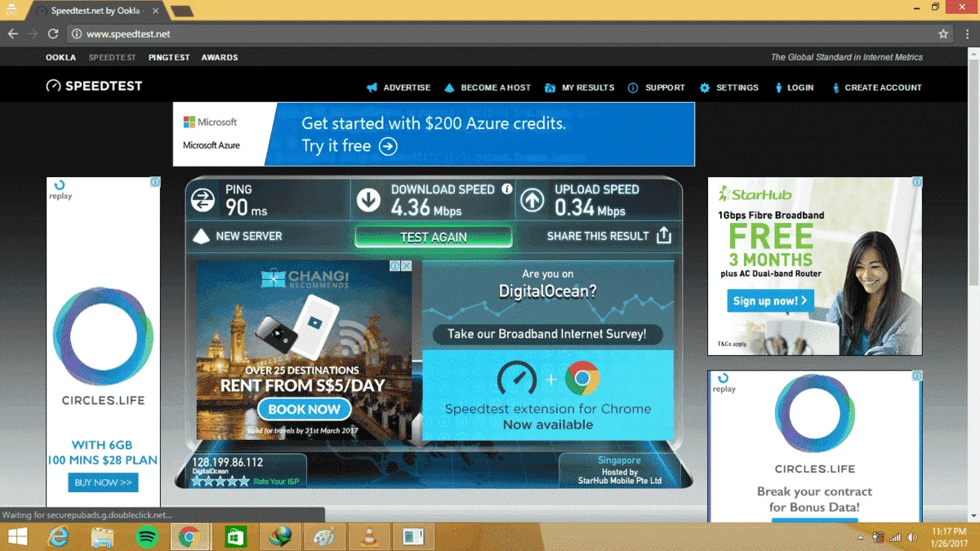The height and width of the screenshot is (551, 980).
Task: Show hidden system tray icons
Action: pos(860,538)
